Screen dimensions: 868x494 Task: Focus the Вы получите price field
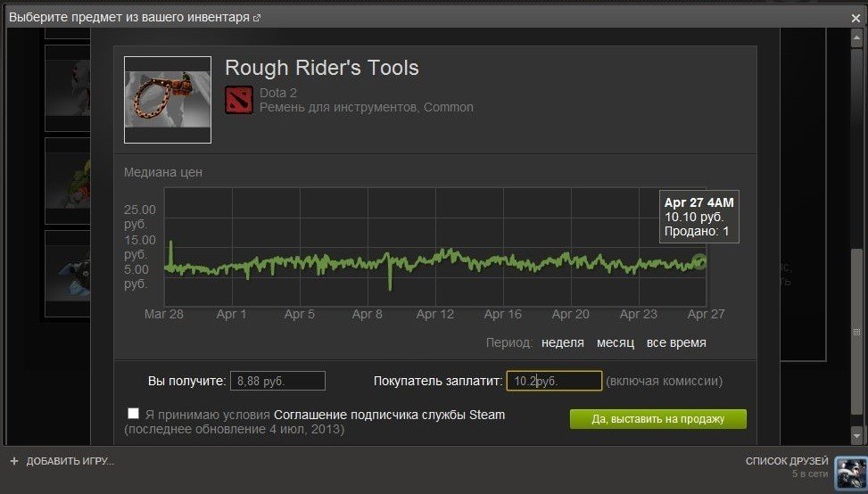pyautogui.click(x=278, y=381)
